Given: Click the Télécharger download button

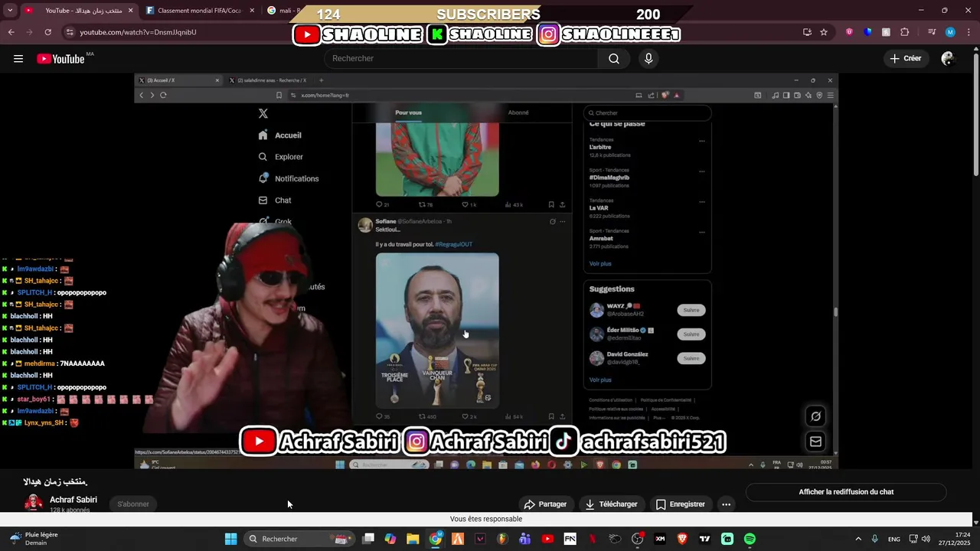Looking at the screenshot, I should 611,504.
